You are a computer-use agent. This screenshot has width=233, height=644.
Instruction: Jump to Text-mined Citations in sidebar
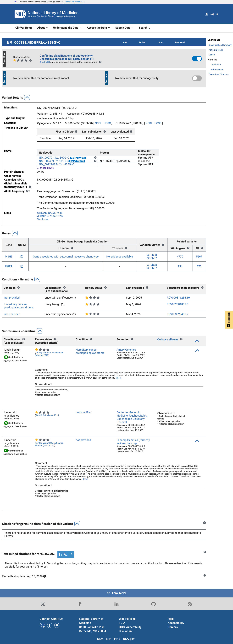coord(218,75)
